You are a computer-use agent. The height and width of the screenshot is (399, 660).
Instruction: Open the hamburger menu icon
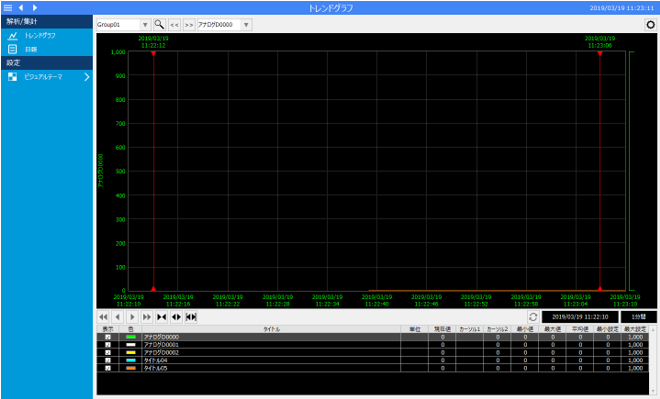coord(8,8)
